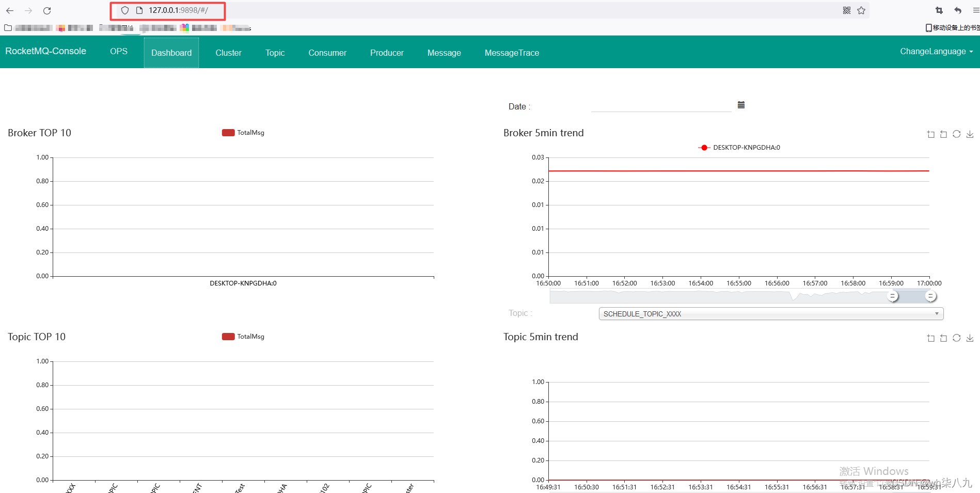Open the MessageTrace page

pyautogui.click(x=512, y=53)
